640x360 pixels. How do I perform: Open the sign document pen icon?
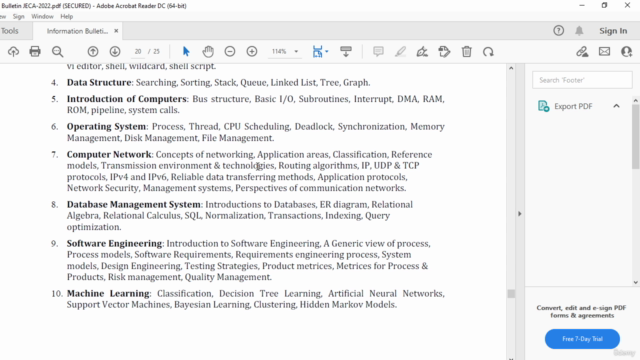(x=422, y=51)
